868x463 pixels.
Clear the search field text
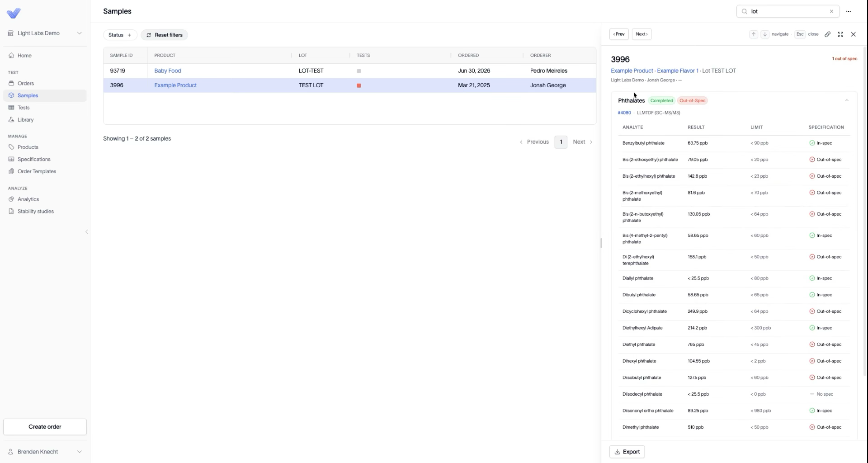click(831, 12)
